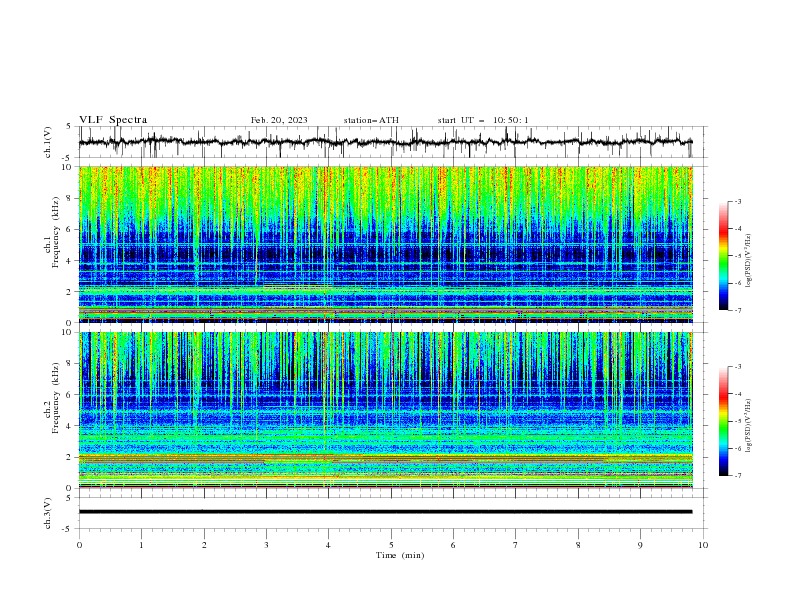The width and height of the screenshot is (792, 612).
Task: Click the time axis tick label '5'
Action: tap(391, 545)
